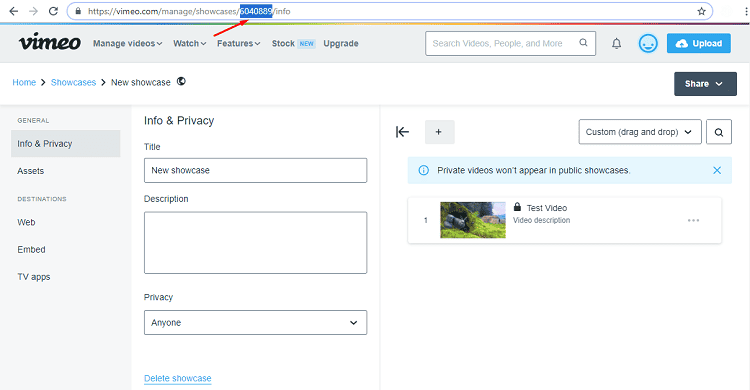
Task: Reload the browser page
Action: pyautogui.click(x=53, y=11)
